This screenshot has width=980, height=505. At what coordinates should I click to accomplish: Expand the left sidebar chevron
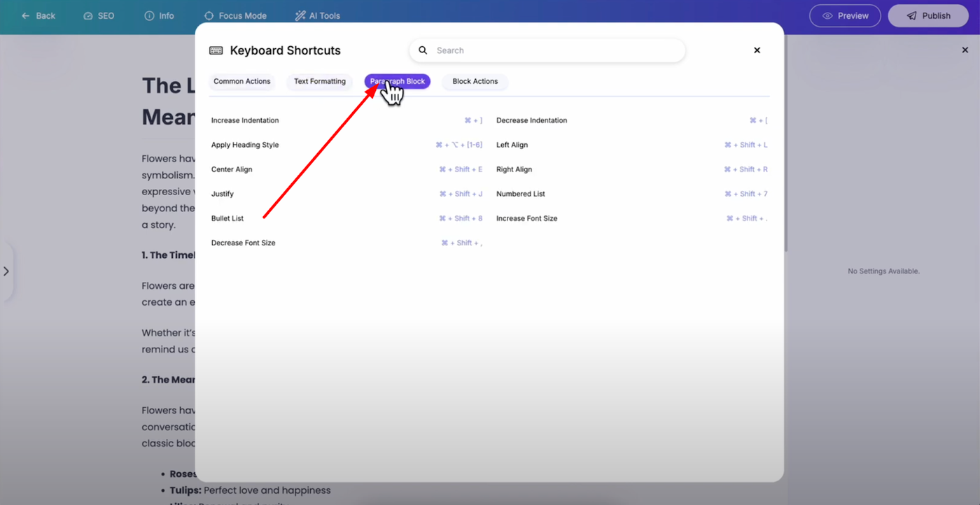click(6, 271)
